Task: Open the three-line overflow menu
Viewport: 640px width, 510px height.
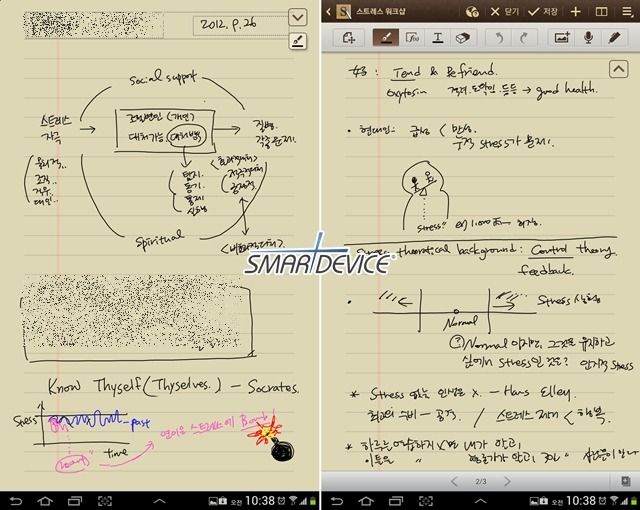Action: [627, 12]
